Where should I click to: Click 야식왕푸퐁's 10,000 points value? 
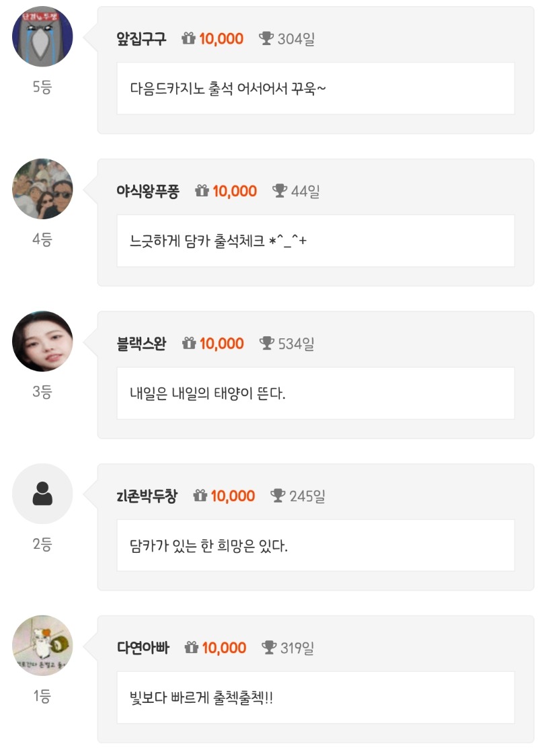coord(235,192)
